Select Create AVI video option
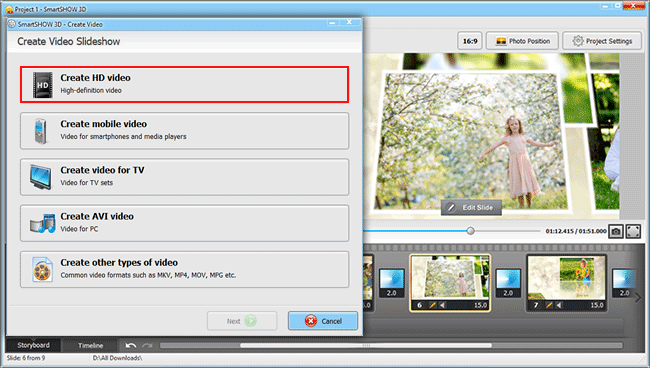This screenshot has height=368, width=650. coord(184,223)
